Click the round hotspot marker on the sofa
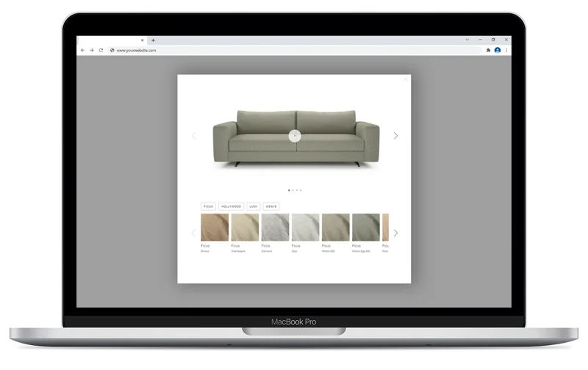The width and height of the screenshot is (588, 370). (295, 136)
